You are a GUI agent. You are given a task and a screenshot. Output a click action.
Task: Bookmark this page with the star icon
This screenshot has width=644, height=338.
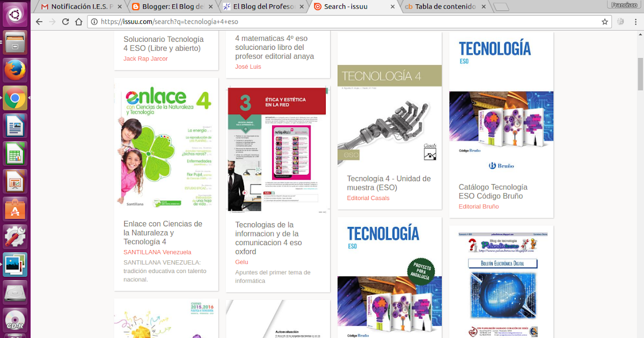click(605, 22)
